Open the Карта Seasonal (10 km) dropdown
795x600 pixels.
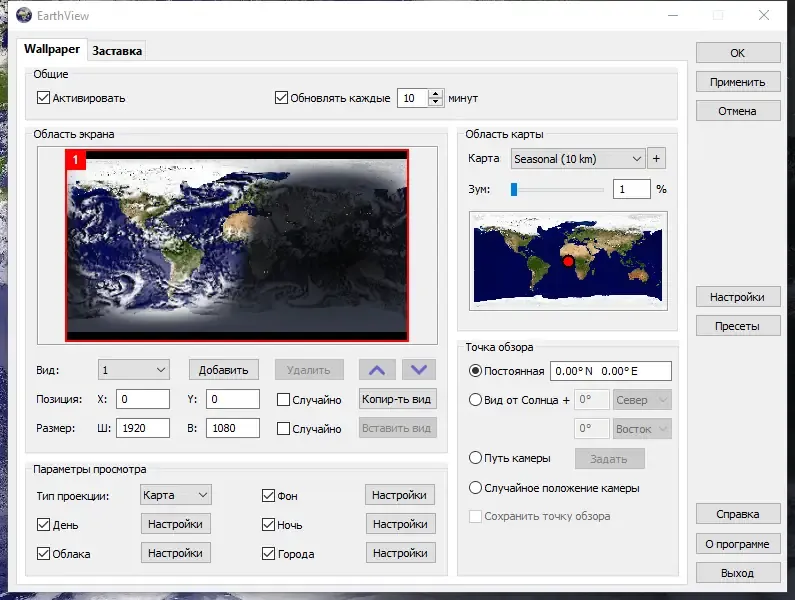[x=577, y=158]
